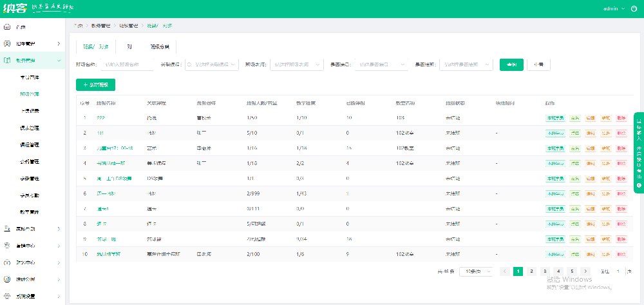Click the green class students button in row 2
The width and height of the screenshot is (644, 305).
coord(555,133)
